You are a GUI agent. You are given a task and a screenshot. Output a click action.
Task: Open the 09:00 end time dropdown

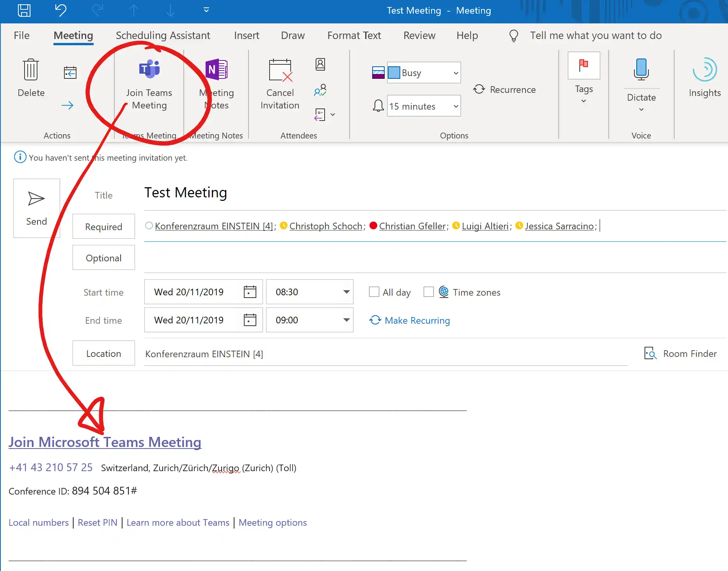pyautogui.click(x=346, y=320)
